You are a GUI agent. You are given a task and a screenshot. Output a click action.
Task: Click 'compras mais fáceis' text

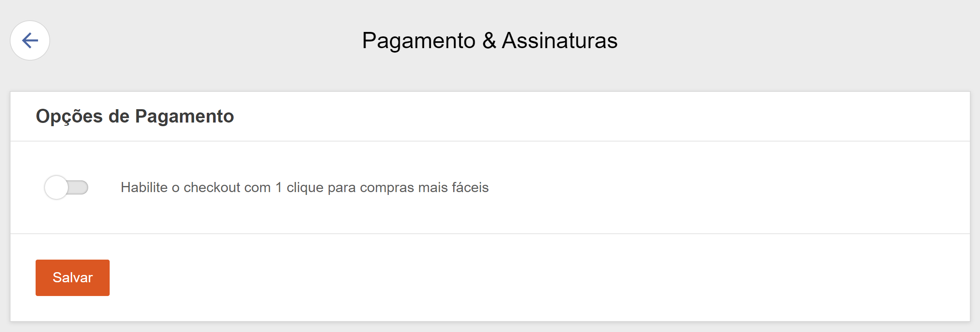(424, 188)
